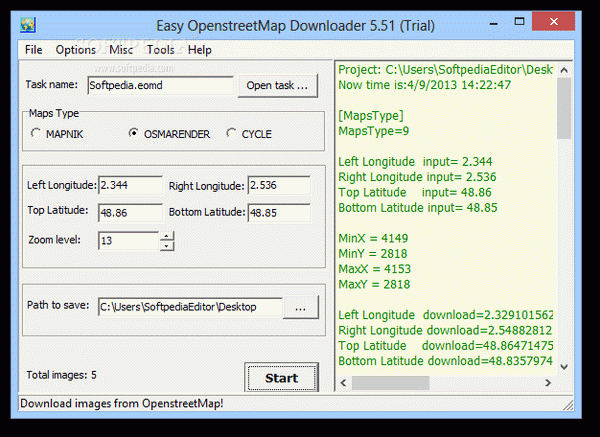Click the 'MinX = 4149' log line
The height and width of the screenshot is (437, 600).
(x=373, y=238)
